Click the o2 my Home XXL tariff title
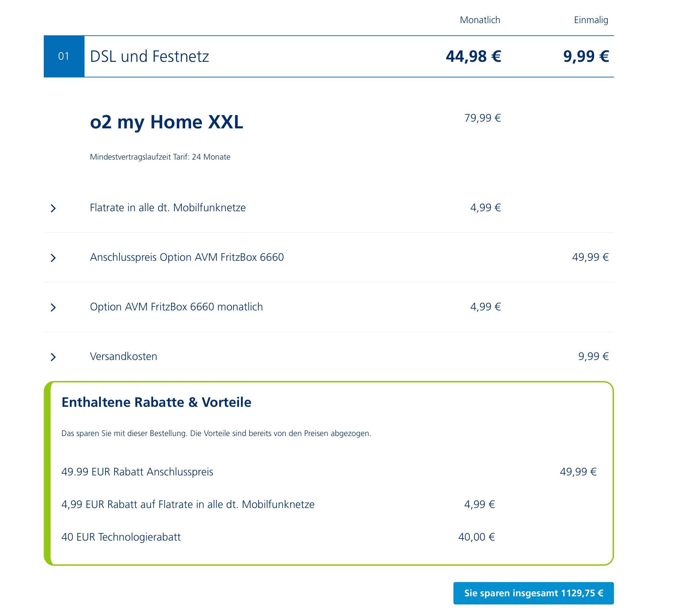The height and width of the screenshot is (616, 689). coord(166,122)
